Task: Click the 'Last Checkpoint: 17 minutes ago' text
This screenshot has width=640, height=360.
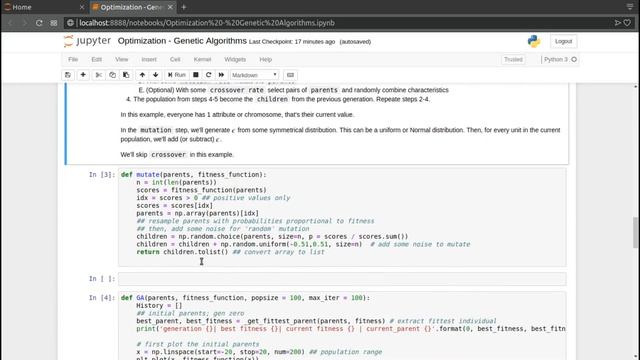Action: (292, 42)
